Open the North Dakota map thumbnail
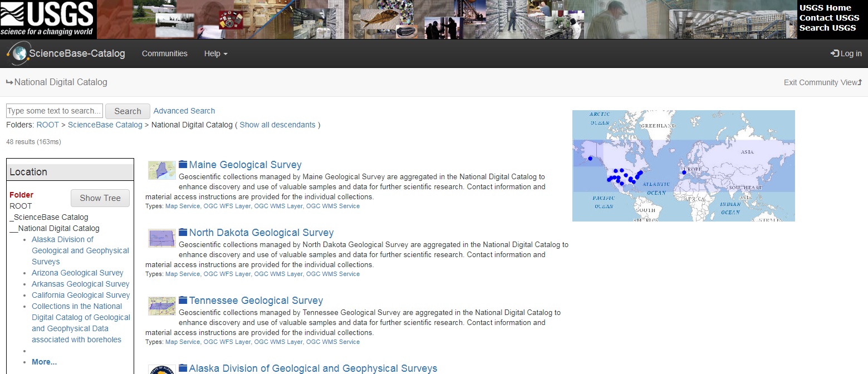The width and height of the screenshot is (868, 374). point(161,238)
